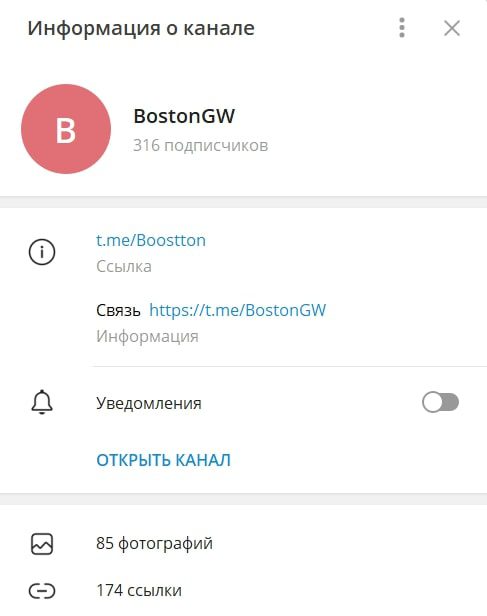Open the channel via ОТКРЫТЬ КАНАЛ

pyautogui.click(x=163, y=460)
